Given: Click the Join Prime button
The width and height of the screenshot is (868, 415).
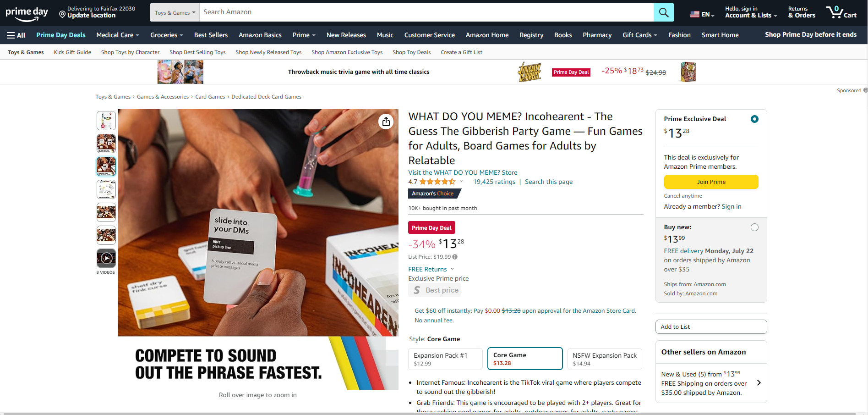Looking at the screenshot, I should tap(711, 182).
